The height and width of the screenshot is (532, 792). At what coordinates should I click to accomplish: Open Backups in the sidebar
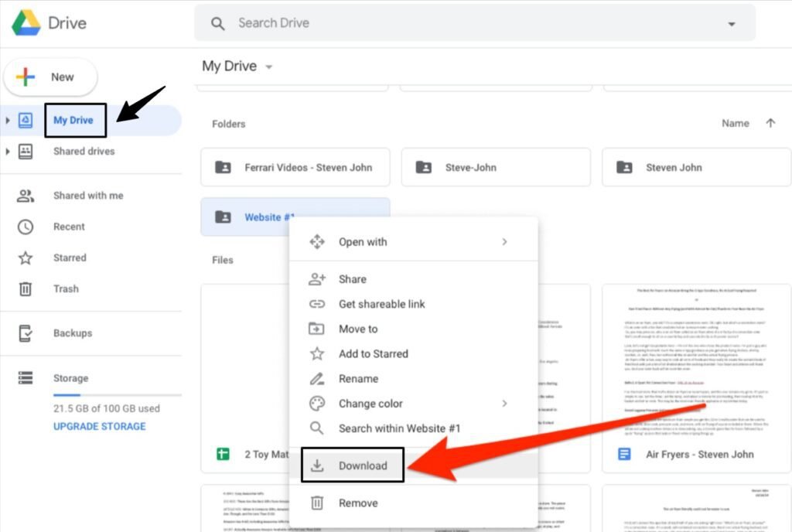click(x=72, y=333)
